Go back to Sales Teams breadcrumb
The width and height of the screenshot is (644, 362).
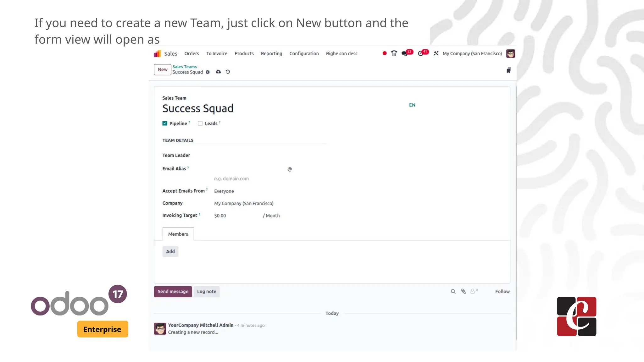click(185, 67)
